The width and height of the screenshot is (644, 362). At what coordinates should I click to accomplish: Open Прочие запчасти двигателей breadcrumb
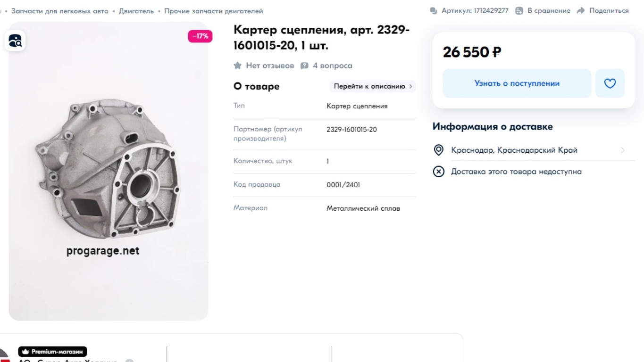[213, 10]
